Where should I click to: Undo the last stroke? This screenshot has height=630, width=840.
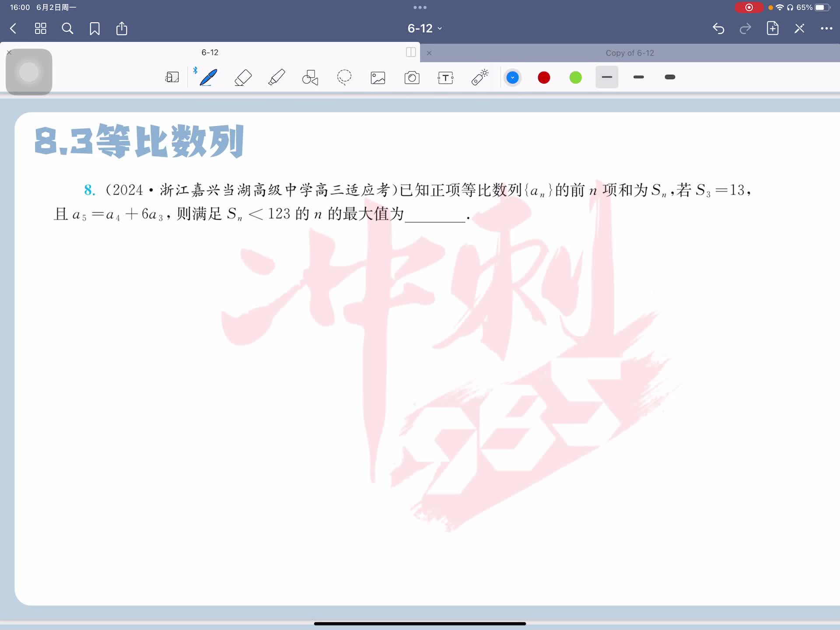[x=718, y=29]
